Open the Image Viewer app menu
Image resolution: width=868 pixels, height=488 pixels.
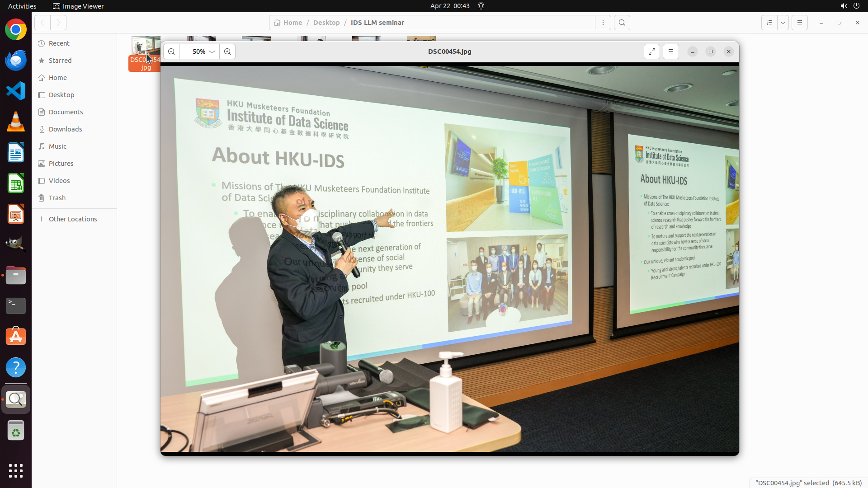[78, 6]
